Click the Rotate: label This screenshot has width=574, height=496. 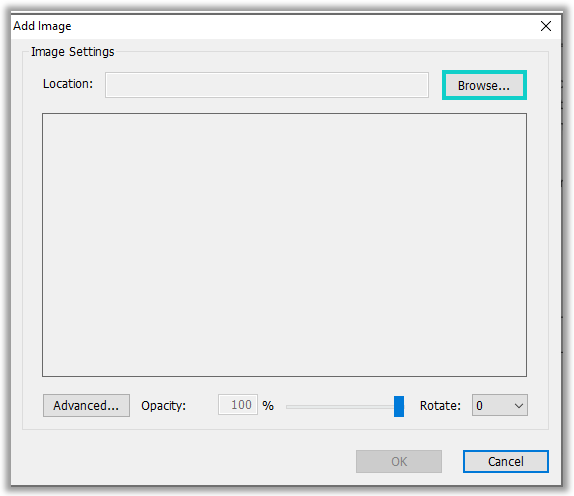(x=440, y=406)
